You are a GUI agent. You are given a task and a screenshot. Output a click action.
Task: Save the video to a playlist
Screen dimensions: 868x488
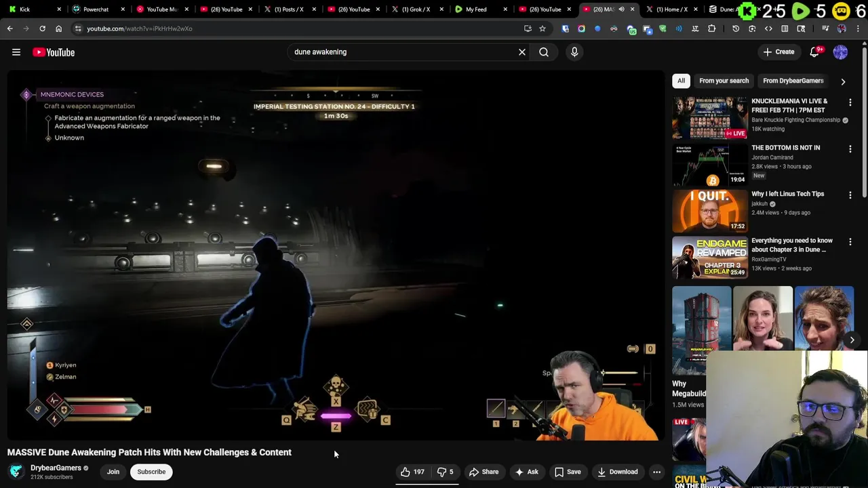pyautogui.click(x=568, y=472)
